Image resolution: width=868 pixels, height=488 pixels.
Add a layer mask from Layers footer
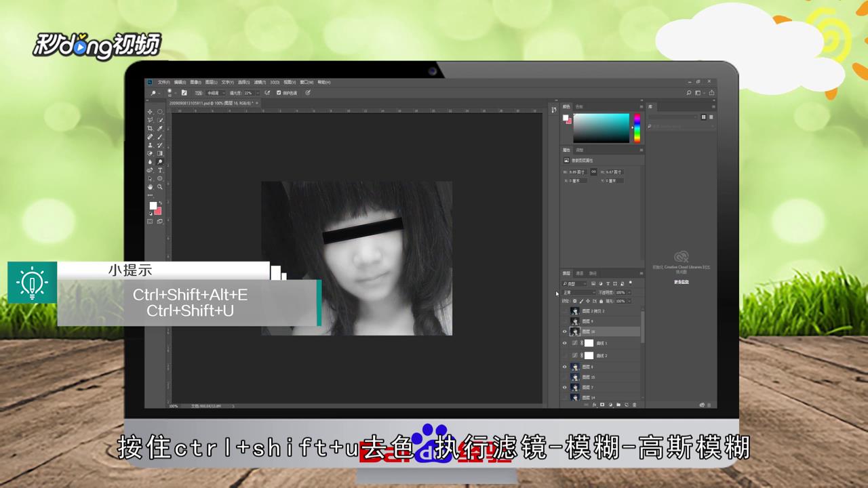602,405
